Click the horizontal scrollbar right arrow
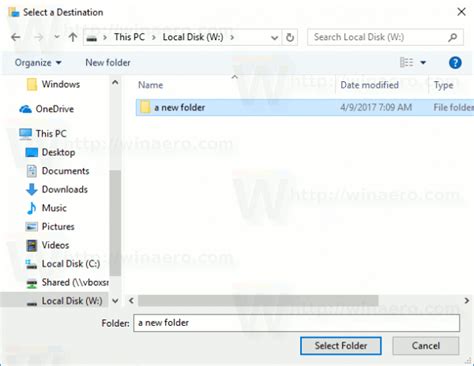This screenshot has height=366, width=474. 467,301
